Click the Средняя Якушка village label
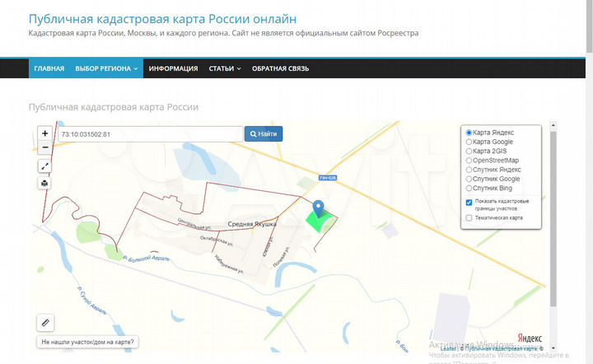 [x=252, y=224]
